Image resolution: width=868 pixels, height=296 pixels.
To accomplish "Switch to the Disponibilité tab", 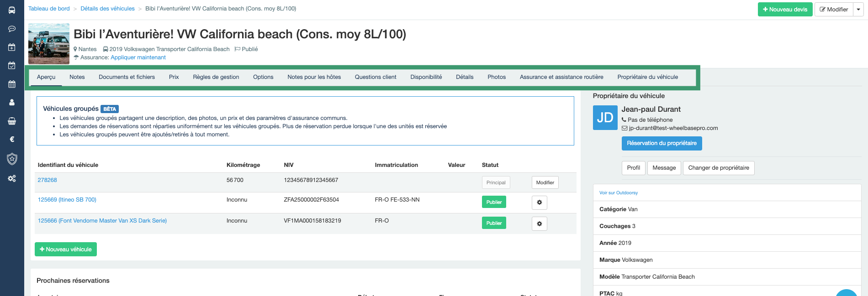I will click(x=426, y=77).
